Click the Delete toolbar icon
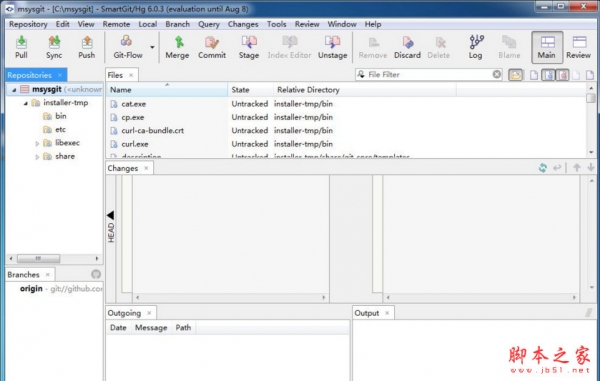This screenshot has width=600, height=381. pos(439,47)
